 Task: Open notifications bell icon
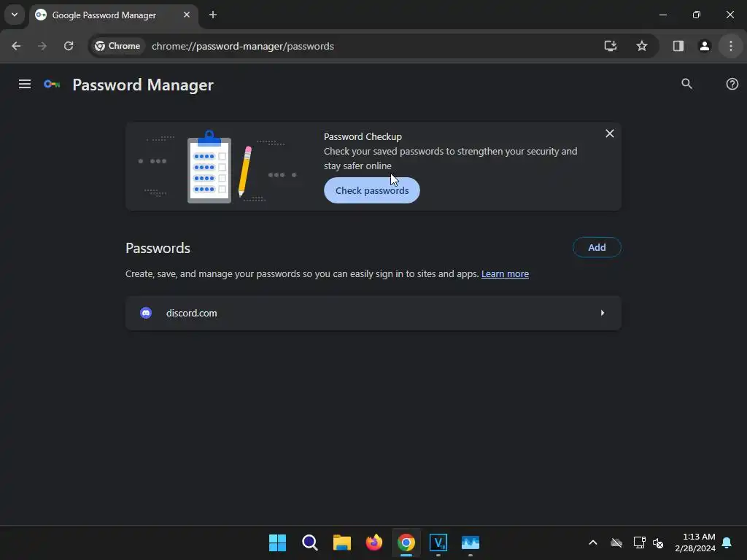(727, 542)
